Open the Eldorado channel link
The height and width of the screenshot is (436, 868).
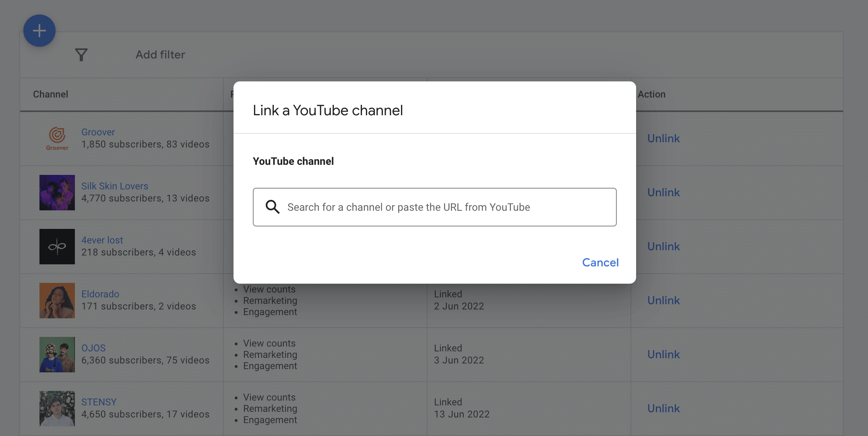pyautogui.click(x=100, y=294)
